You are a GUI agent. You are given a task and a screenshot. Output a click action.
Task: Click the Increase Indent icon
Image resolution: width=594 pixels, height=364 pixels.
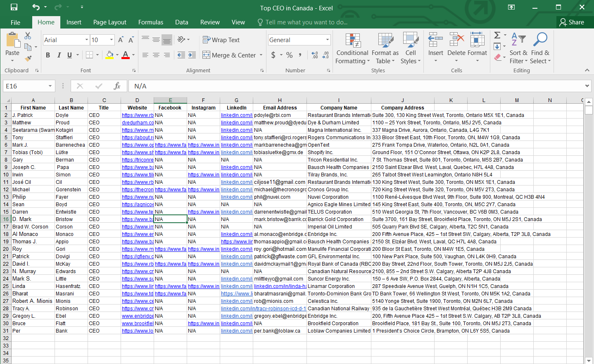pos(192,55)
